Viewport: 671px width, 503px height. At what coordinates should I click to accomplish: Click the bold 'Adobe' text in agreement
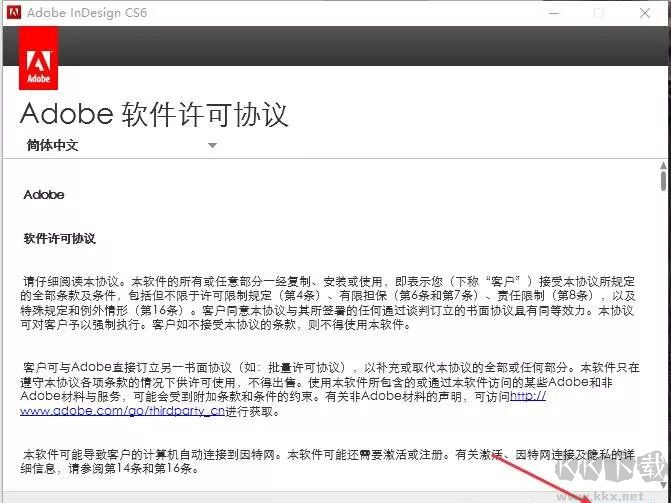point(44,195)
